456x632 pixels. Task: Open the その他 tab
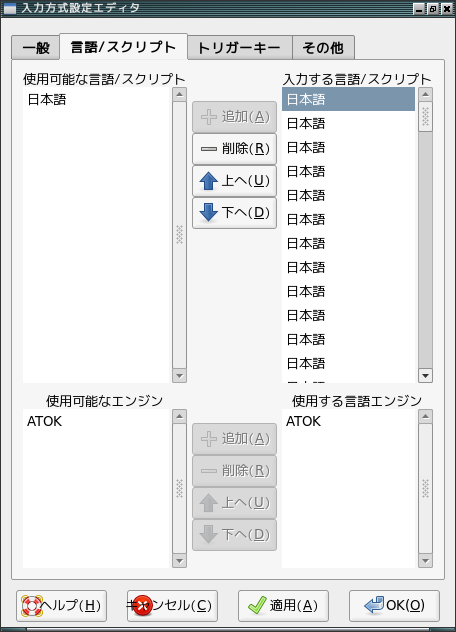click(x=323, y=48)
